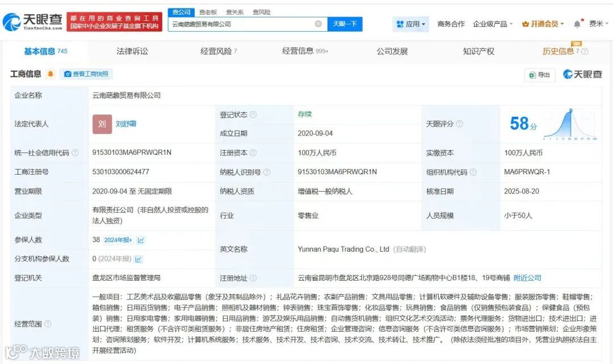Click the status value 存续
Screen dimensions: 613x364
tap(305, 115)
